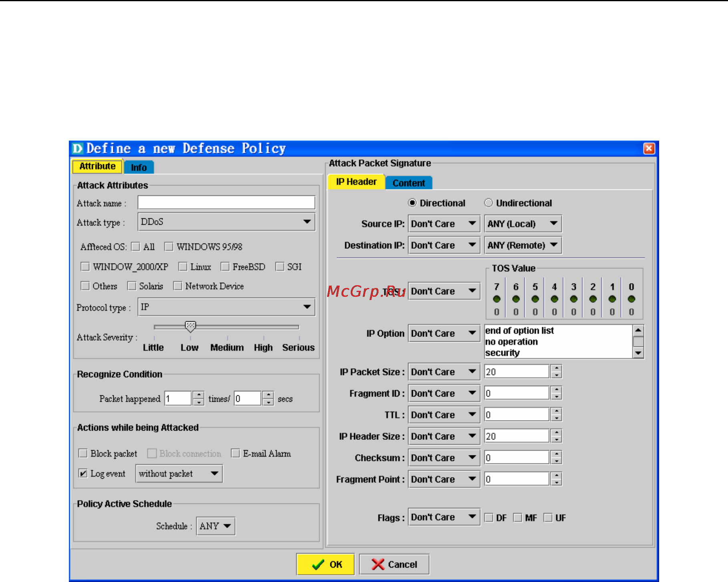Open the IP Packet Size Don't Care dropdown
The width and height of the screenshot is (728, 582).
click(444, 372)
